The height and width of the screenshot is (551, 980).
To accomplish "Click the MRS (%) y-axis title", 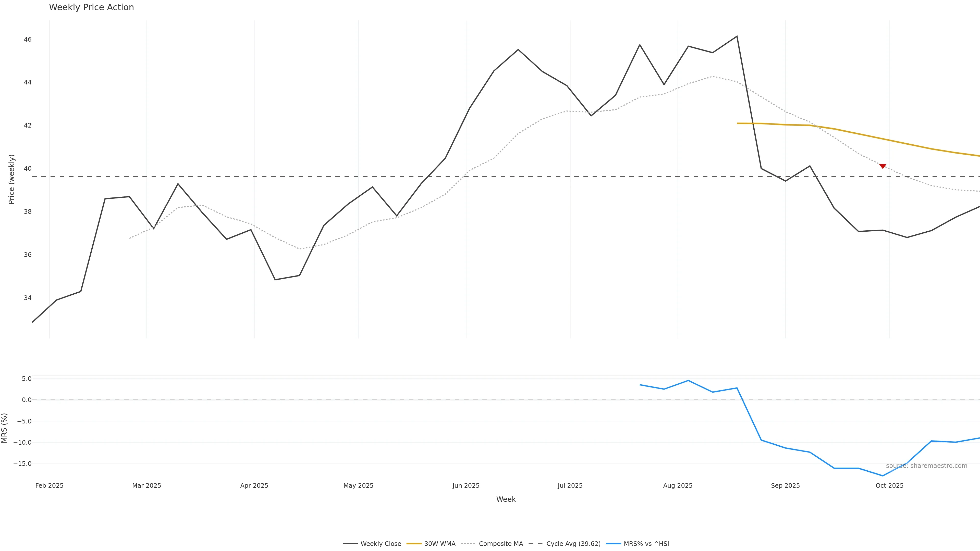I will click(5, 428).
